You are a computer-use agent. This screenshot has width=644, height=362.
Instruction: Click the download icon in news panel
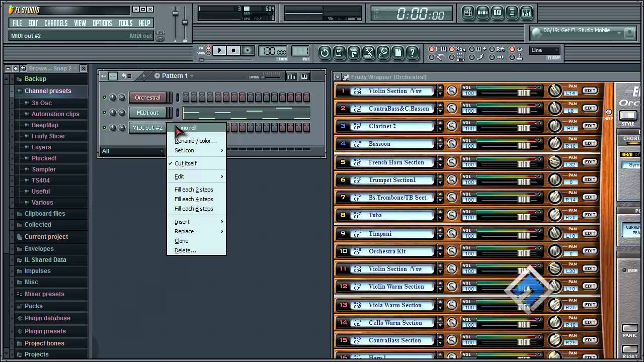coord(629,33)
